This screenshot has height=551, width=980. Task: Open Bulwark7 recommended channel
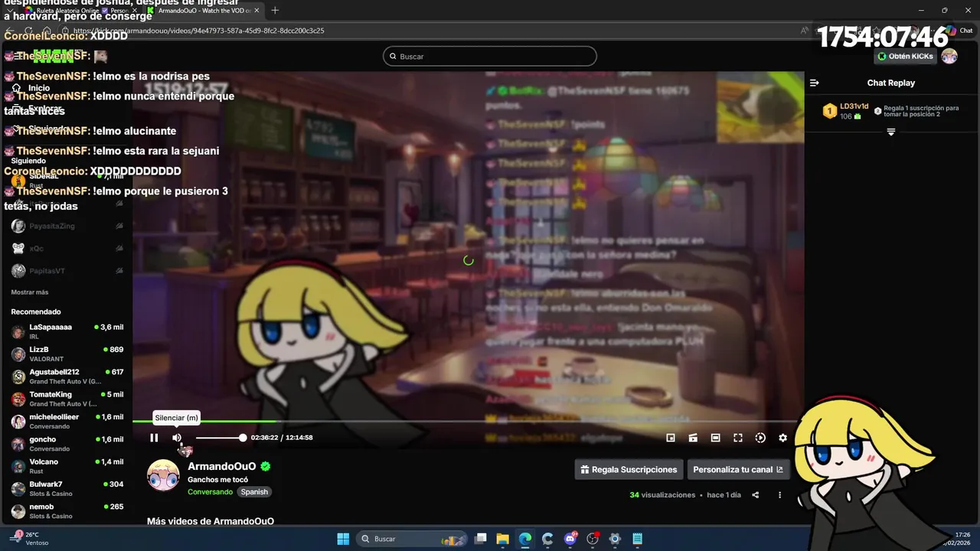67,488
